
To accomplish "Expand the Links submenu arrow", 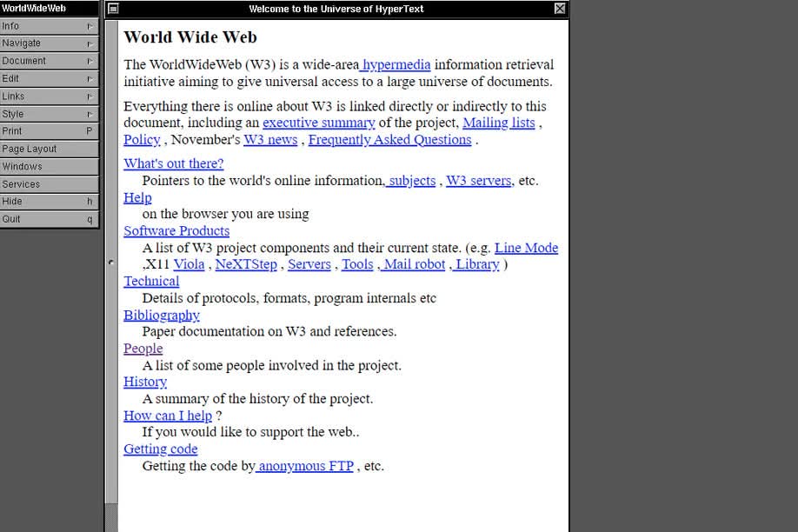I will [x=90, y=96].
